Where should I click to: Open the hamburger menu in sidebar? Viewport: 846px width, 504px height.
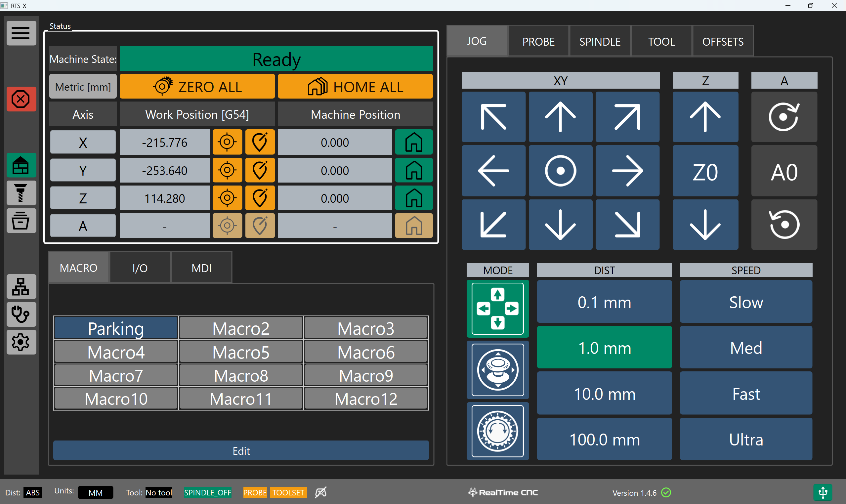coord(21,33)
